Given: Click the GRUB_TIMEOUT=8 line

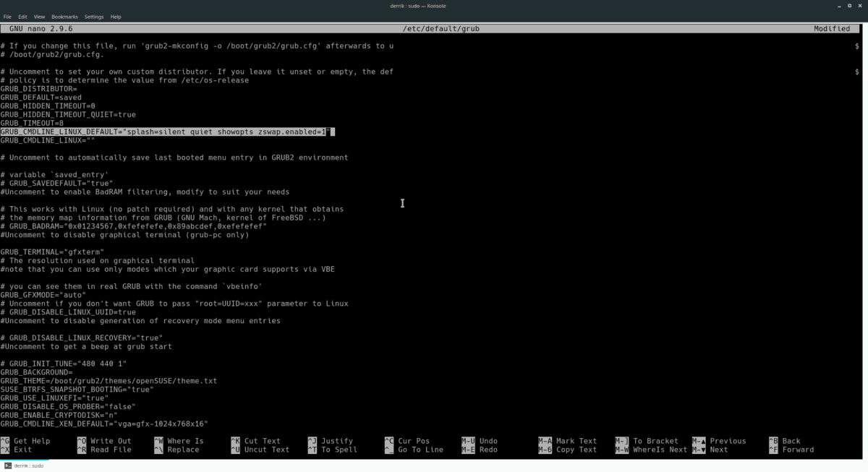Looking at the screenshot, I should [32, 123].
